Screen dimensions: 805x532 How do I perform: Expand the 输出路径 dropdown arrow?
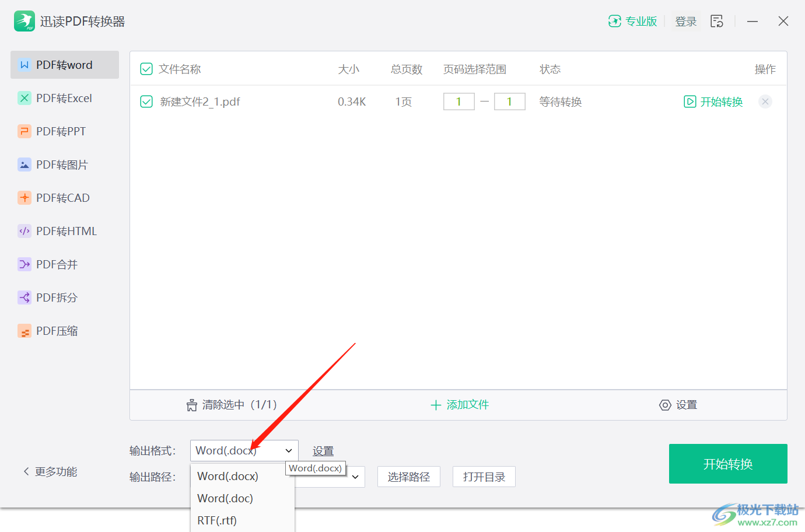coord(355,477)
